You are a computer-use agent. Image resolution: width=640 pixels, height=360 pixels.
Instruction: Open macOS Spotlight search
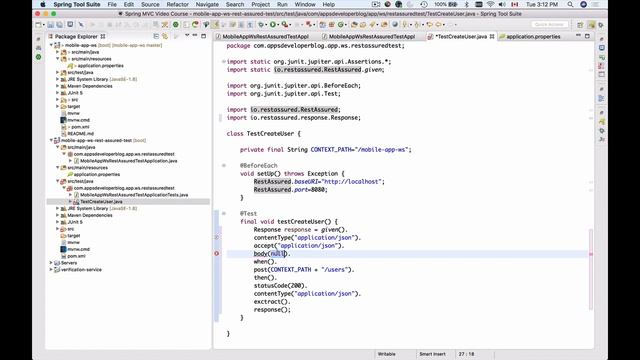pos(570,4)
